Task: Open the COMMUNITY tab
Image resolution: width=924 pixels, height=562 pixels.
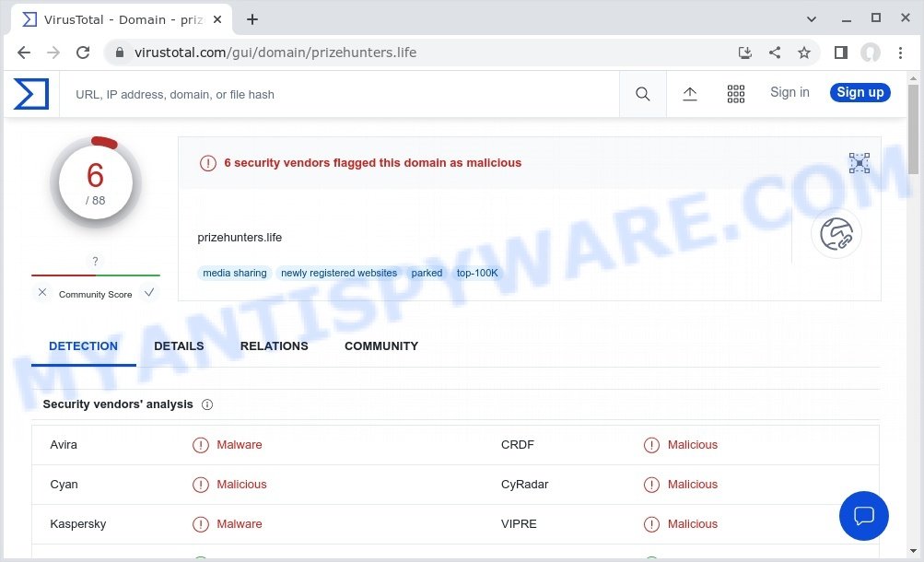Action: (381, 346)
